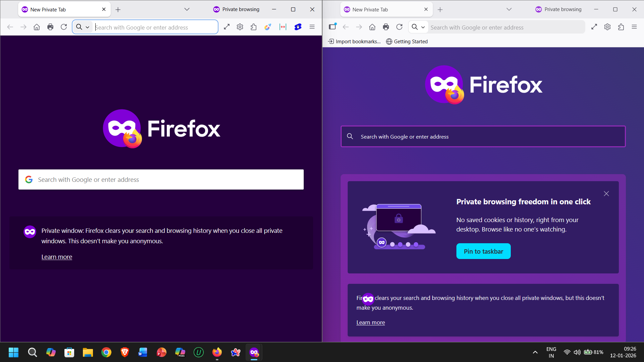644x362 pixels.
Task: Click the print icon in right window
Action: pos(386,27)
